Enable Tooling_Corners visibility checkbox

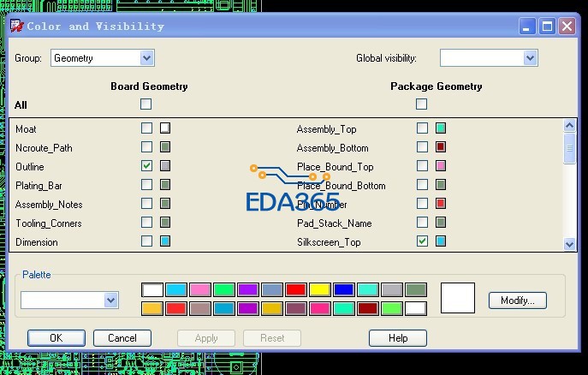146,223
